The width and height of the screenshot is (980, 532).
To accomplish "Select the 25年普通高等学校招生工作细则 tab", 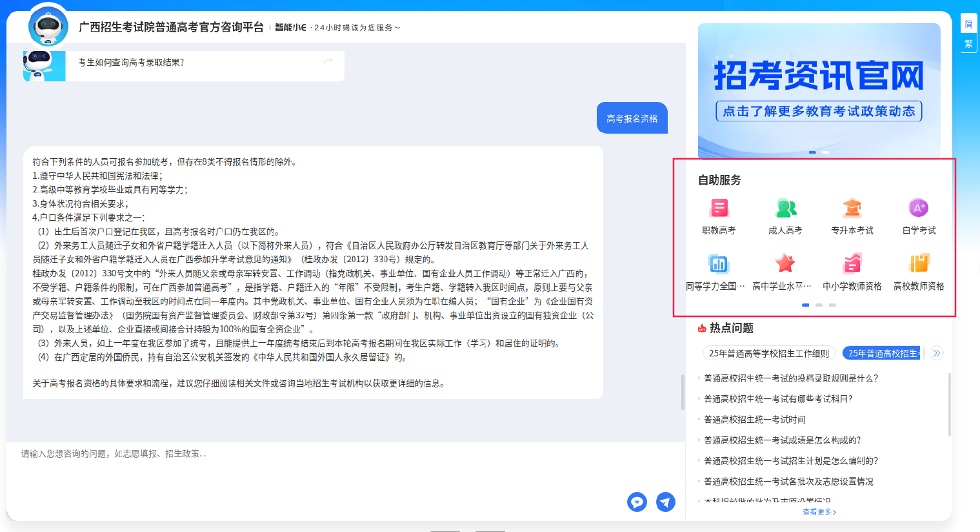I will (x=768, y=353).
